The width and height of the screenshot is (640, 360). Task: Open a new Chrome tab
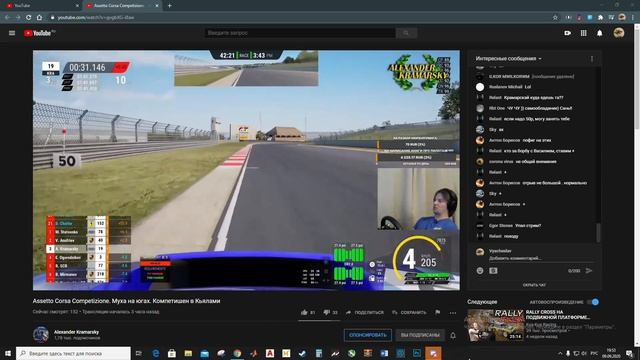click(169, 6)
